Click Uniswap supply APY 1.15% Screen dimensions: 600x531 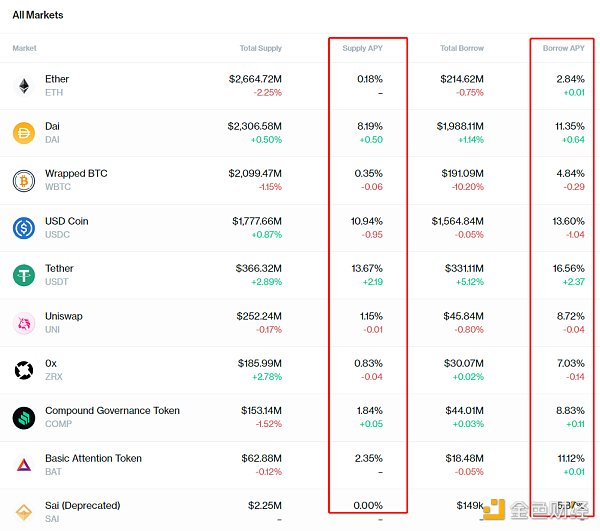(x=371, y=316)
